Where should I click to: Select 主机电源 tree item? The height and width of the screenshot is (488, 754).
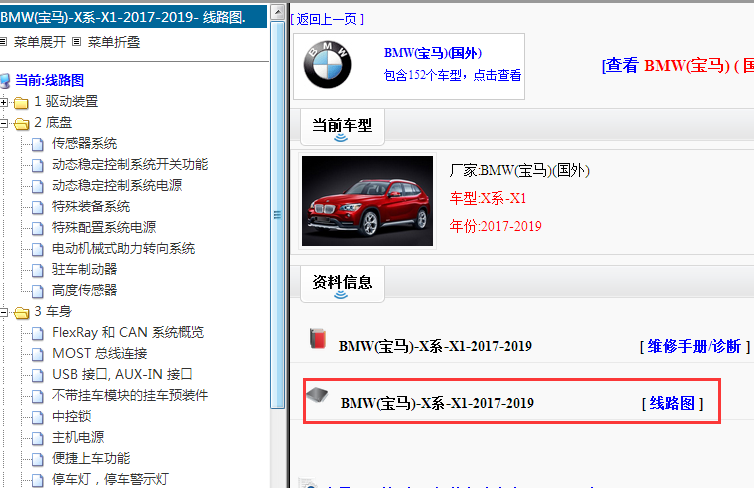tap(78, 438)
